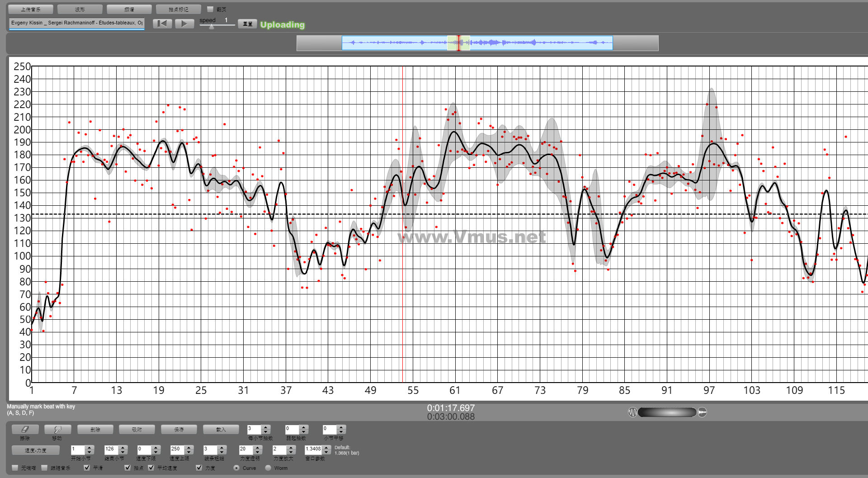
Task: Click the red playback cursor line in the tempo graph
Action: (x=402, y=224)
